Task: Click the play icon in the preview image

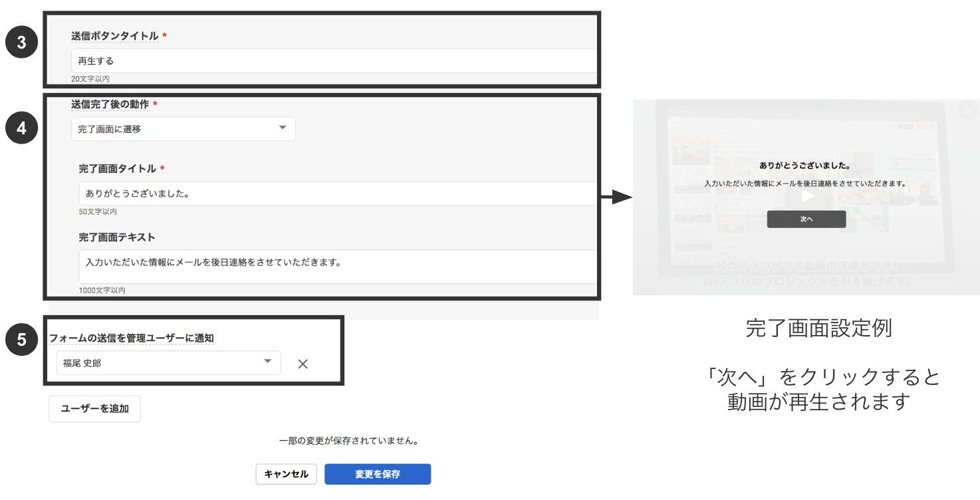Action: pos(806,195)
